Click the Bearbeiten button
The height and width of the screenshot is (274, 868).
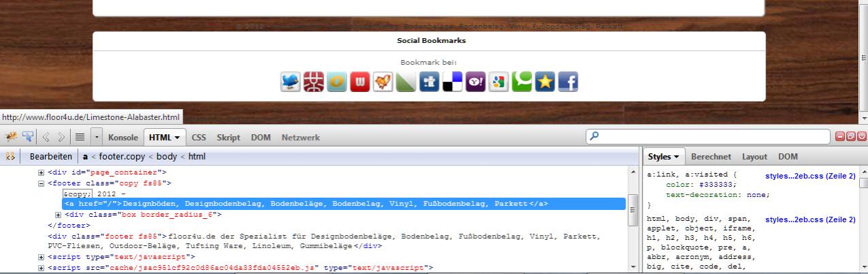point(50,157)
